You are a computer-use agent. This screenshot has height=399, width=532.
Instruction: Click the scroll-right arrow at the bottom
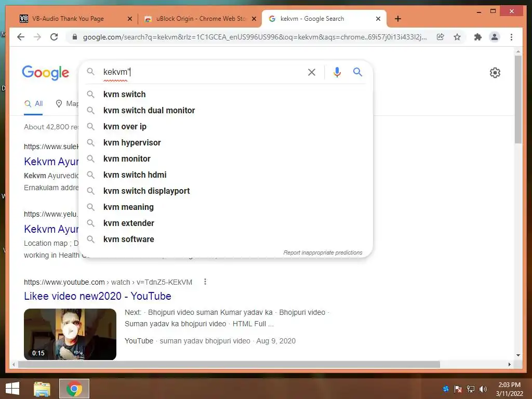(x=509, y=364)
